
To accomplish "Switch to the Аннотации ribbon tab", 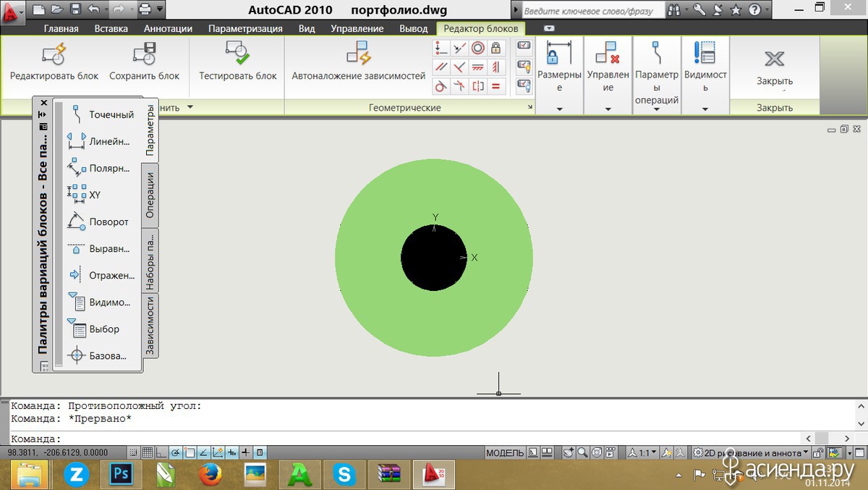I will pos(168,28).
